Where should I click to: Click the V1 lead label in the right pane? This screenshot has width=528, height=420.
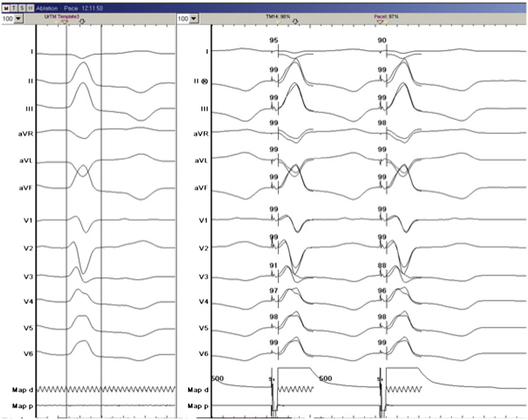click(x=203, y=220)
